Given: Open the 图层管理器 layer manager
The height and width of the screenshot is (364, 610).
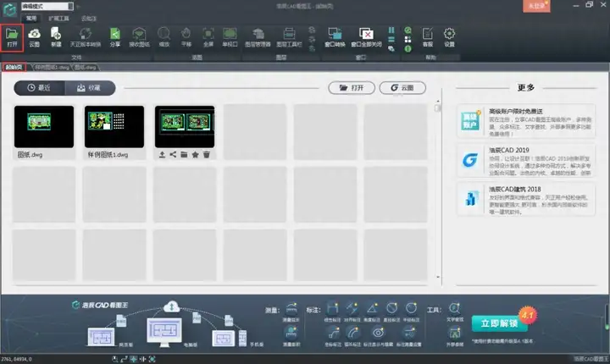Looking at the screenshot, I should point(258,37).
